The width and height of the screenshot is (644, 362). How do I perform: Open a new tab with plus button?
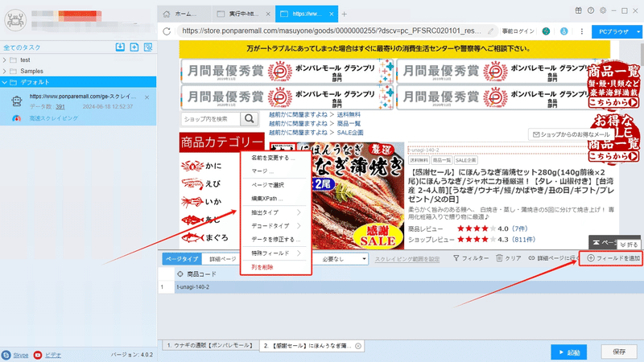345,14
